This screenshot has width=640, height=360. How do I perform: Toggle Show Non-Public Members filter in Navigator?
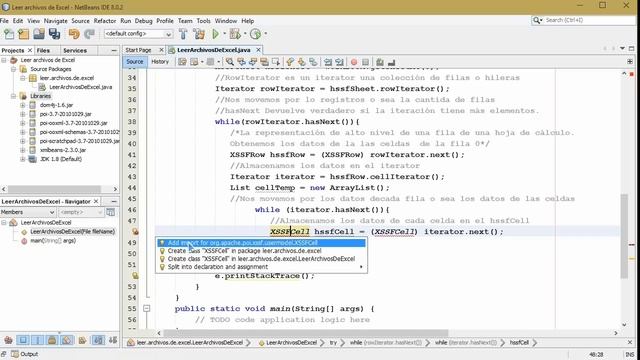52,340
